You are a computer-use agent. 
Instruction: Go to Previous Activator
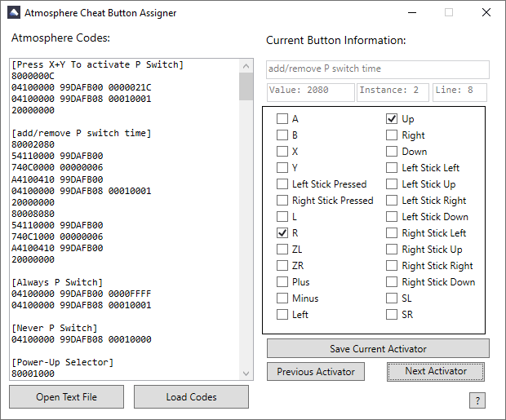click(x=315, y=372)
